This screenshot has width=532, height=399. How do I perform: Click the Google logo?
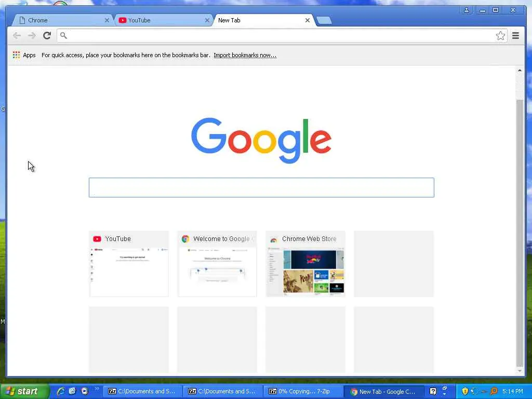coord(261,140)
